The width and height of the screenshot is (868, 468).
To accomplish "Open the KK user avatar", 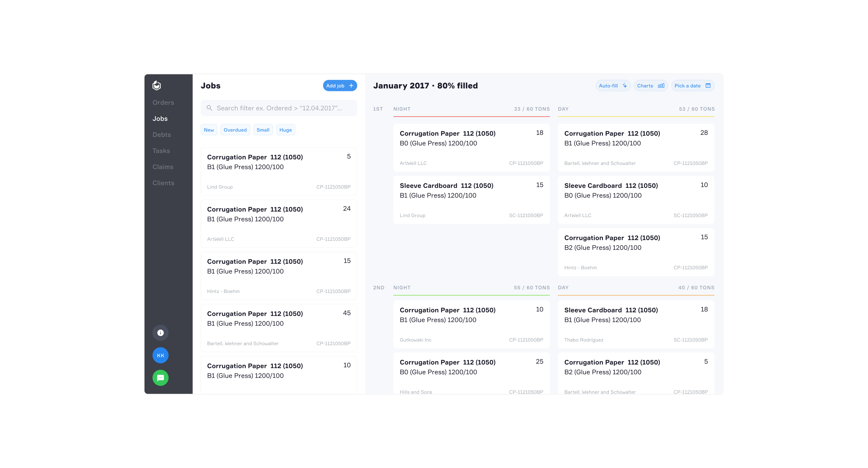I will pos(160,355).
